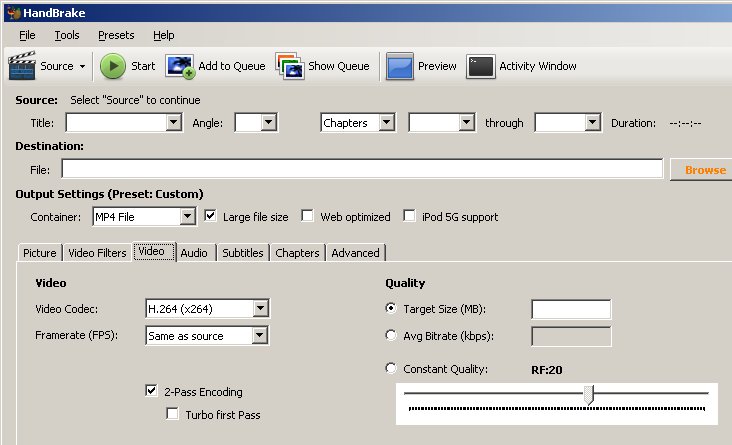Viewport: 732px width, 445px height.
Task: Open the Presets menu
Action: (116, 35)
